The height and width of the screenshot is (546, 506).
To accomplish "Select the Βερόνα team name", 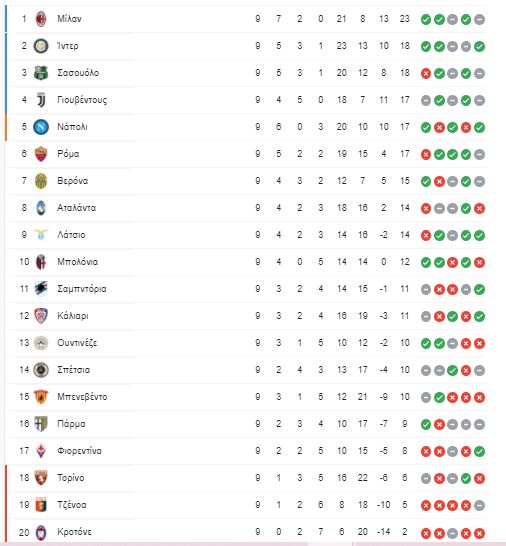I will [72, 181].
